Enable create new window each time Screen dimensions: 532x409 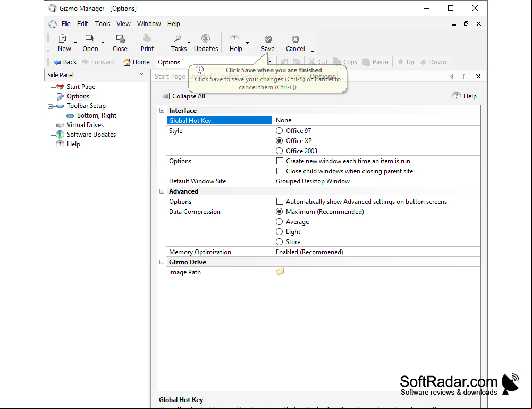click(x=280, y=161)
